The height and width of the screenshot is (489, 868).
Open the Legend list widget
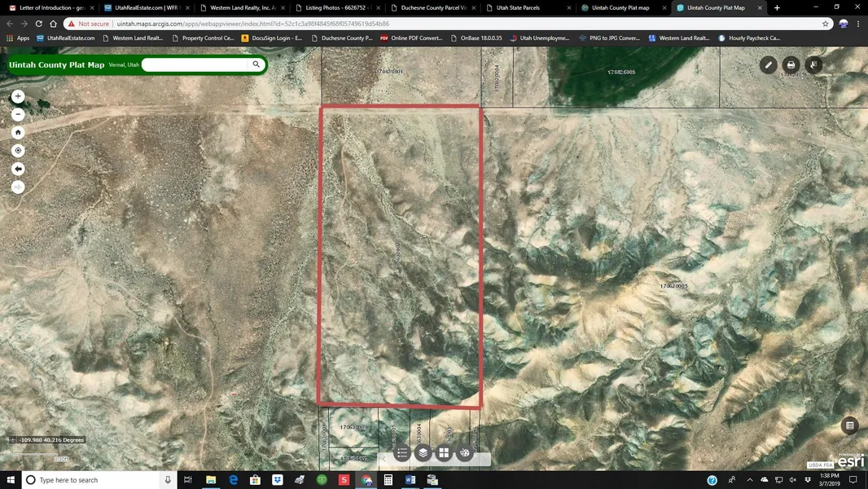point(402,453)
